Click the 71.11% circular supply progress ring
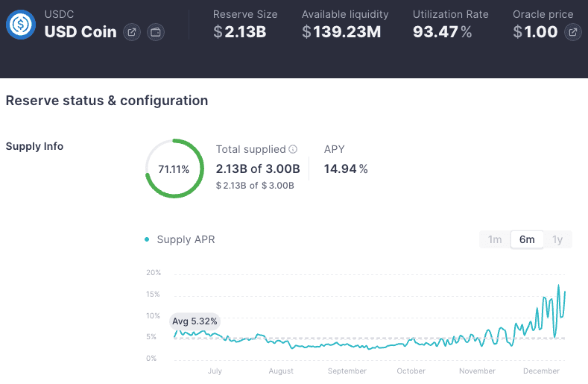Image resolution: width=588 pixels, height=384 pixels. [x=174, y=169]
